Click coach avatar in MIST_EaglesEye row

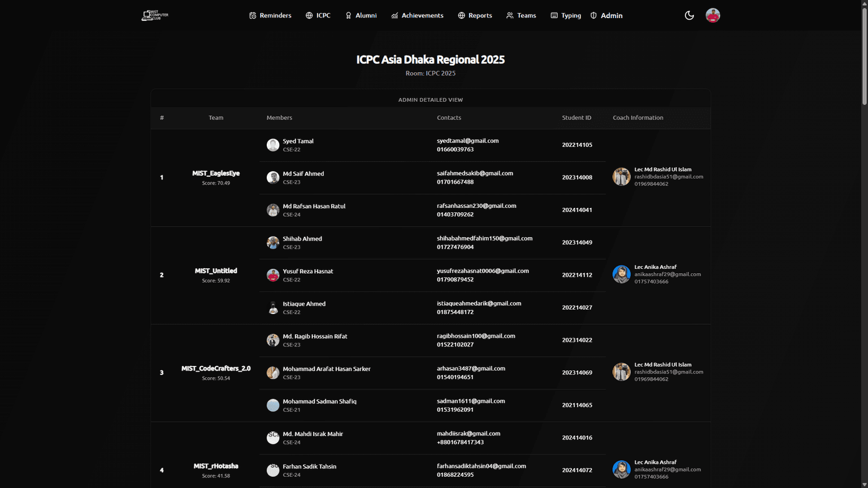pyautogui.click(x=622, y=177)
